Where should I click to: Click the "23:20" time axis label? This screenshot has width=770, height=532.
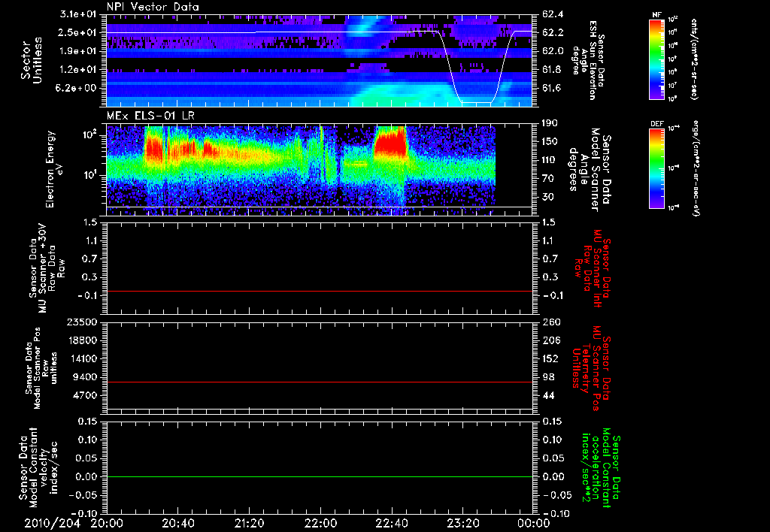pyautogui.click(x=462, y=524)
